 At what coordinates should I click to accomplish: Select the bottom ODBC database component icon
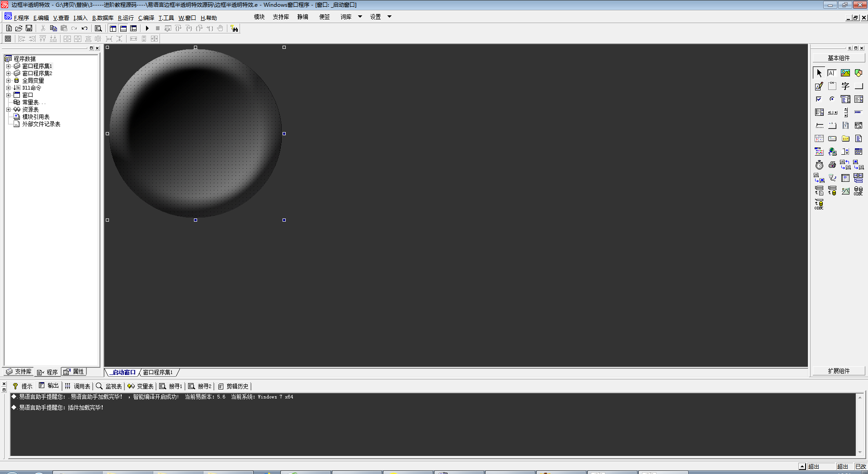(819, 204)
